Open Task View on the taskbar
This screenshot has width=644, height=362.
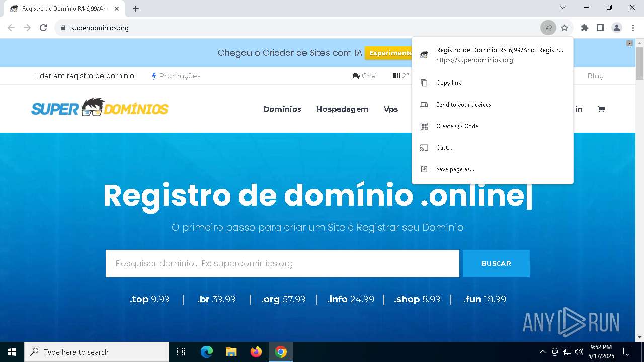coord(181,352)
